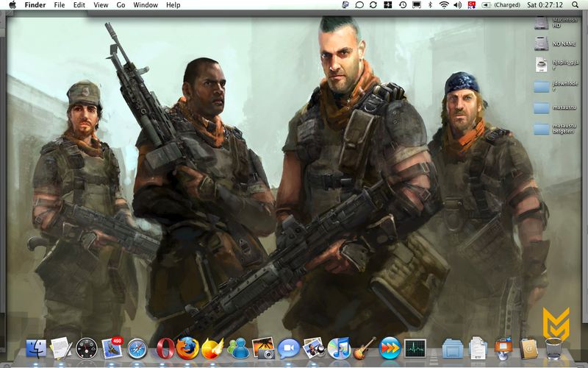Click the Wi-Fi status icon
Image resolution: width=588 pixels, height=368 pixels.
tap(444, 5)
